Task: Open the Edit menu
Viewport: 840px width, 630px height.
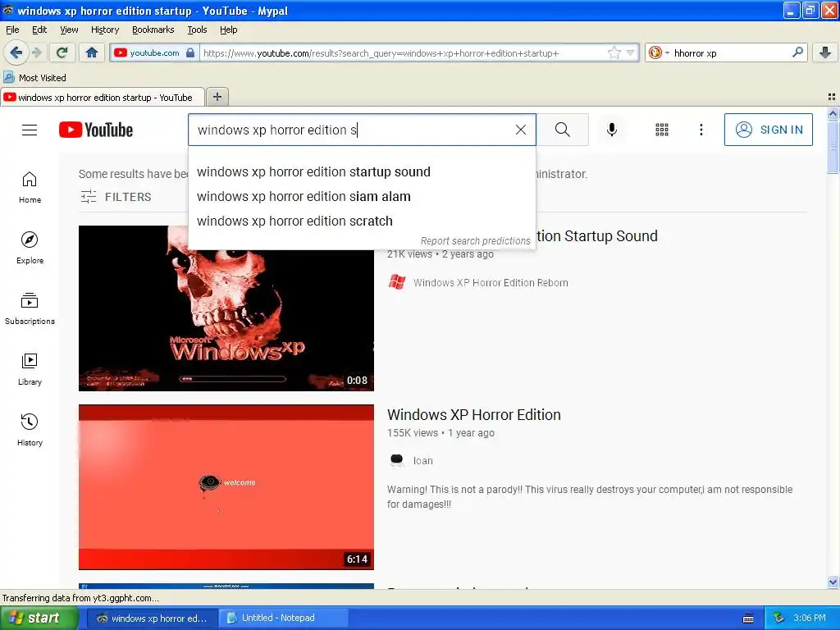Action: pos(39,30)
